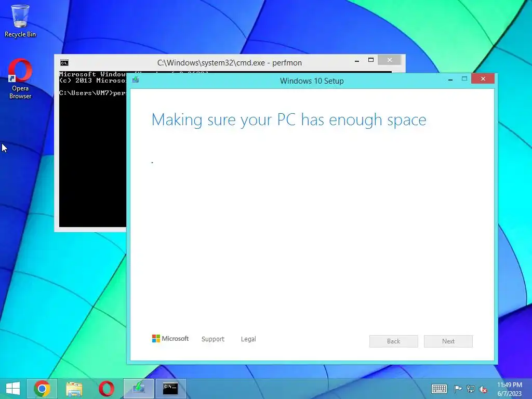Switch to Command Prompt taskbar item
The height and width of the screenshot is (399, 532).
click(170, 389)
